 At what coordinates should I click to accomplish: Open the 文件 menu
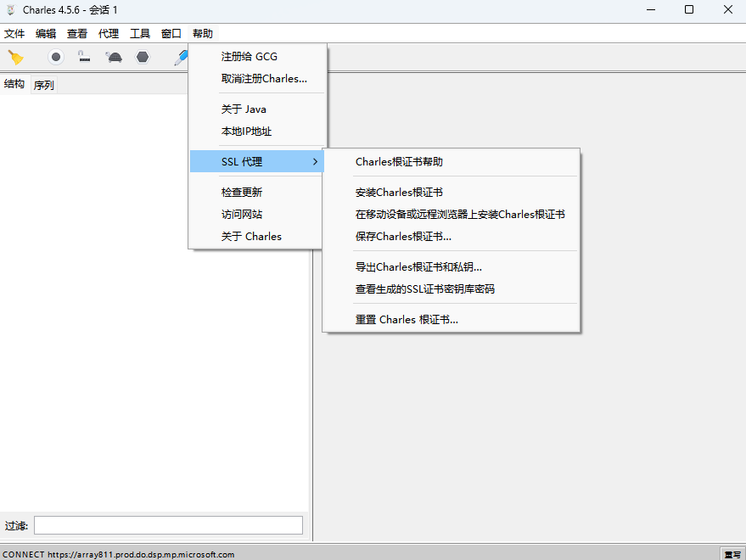[14, 34]
